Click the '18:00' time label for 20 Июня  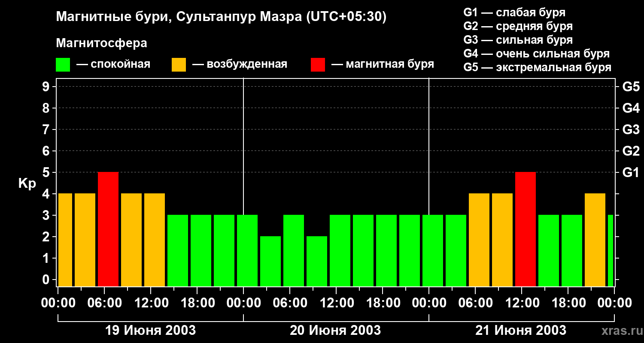coord(383,303)
